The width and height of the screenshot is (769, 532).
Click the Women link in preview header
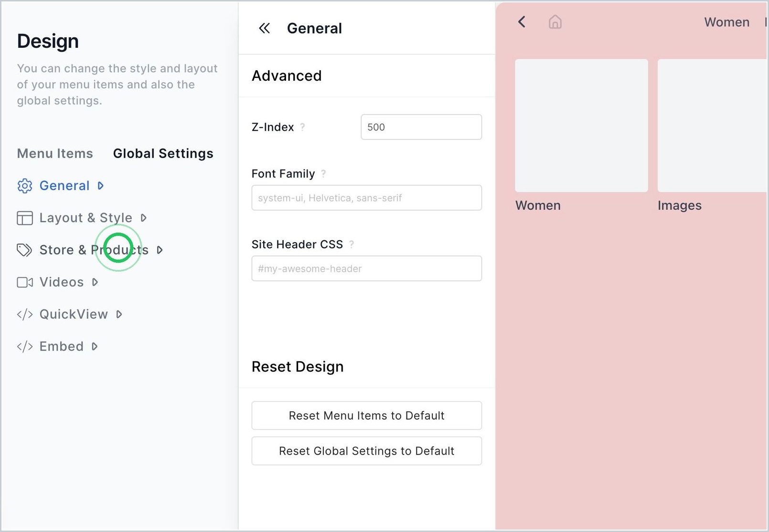[726, 22]
